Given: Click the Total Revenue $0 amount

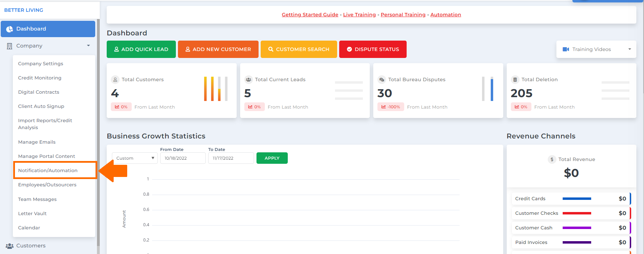Looking at the screenshot, I should pos(571,173).
